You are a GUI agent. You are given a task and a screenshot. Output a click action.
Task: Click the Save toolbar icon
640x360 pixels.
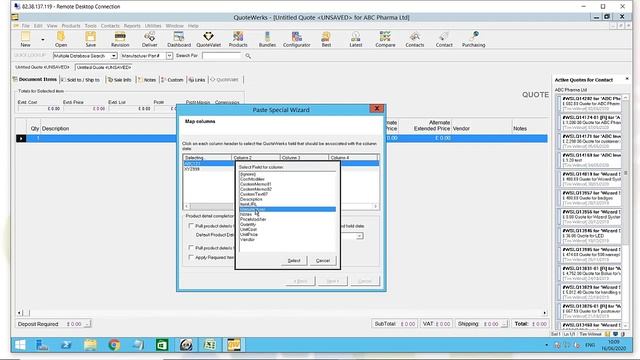tap(91, 39)
